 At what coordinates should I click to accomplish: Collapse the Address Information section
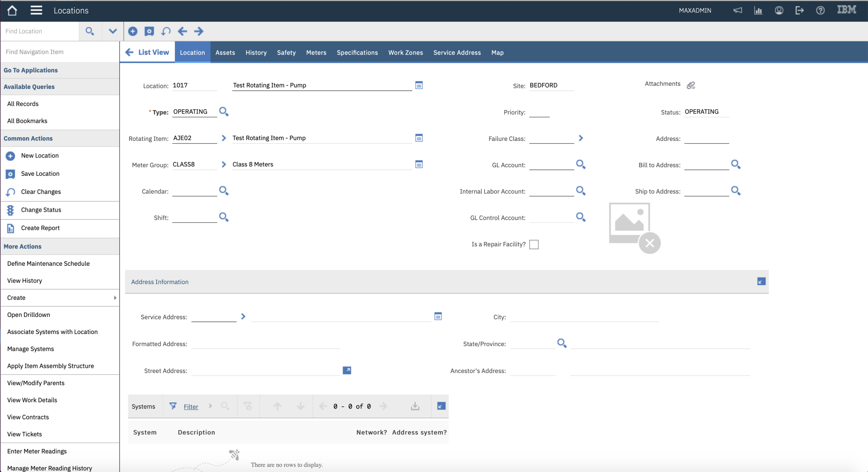[x=761, y=282]
